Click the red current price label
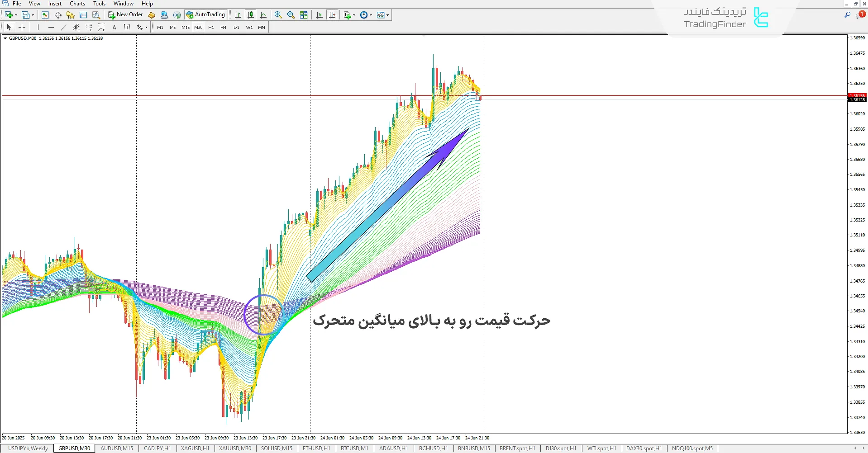Viewport: 868px width, 453px height. [857, 95]
